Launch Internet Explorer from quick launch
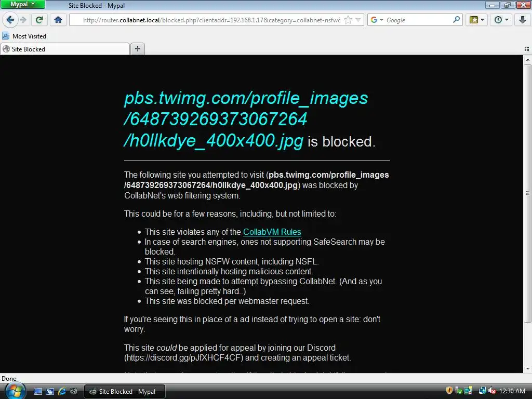The image size is (532, 399). pyautogui.click(x=62, y=391)
